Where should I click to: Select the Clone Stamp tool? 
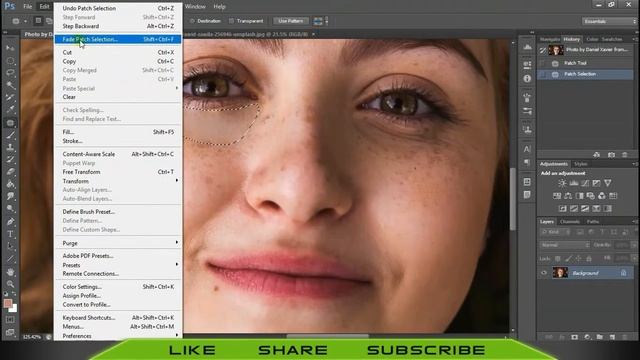tap(10, 147)
